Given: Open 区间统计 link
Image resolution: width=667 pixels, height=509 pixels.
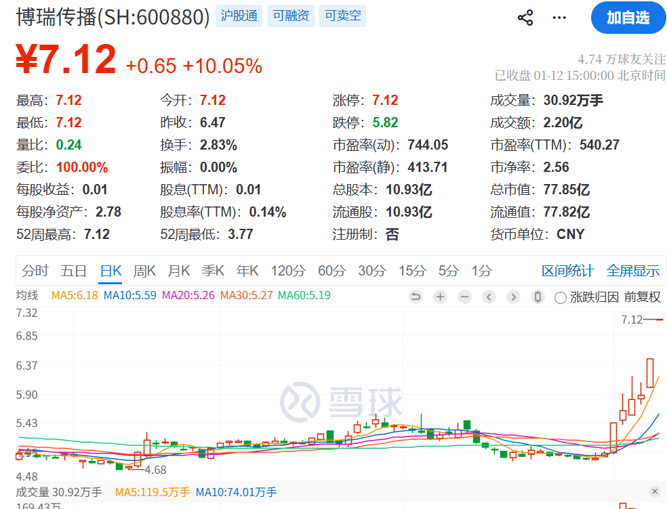Looking at the screenshot, I should (568, 270).
